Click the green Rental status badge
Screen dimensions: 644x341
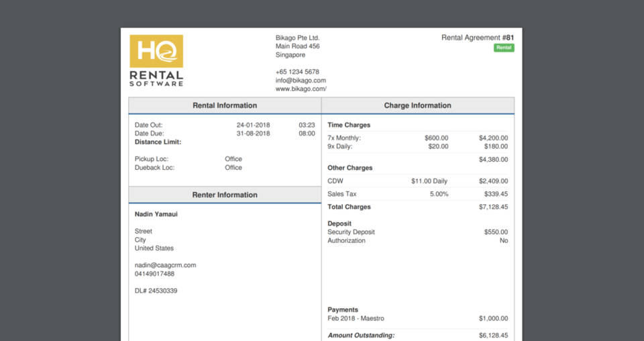click(504, 48)
